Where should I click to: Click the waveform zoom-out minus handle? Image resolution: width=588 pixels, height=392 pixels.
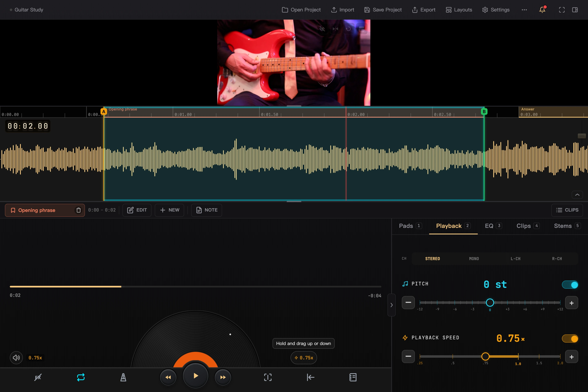[x=582, y=136]
